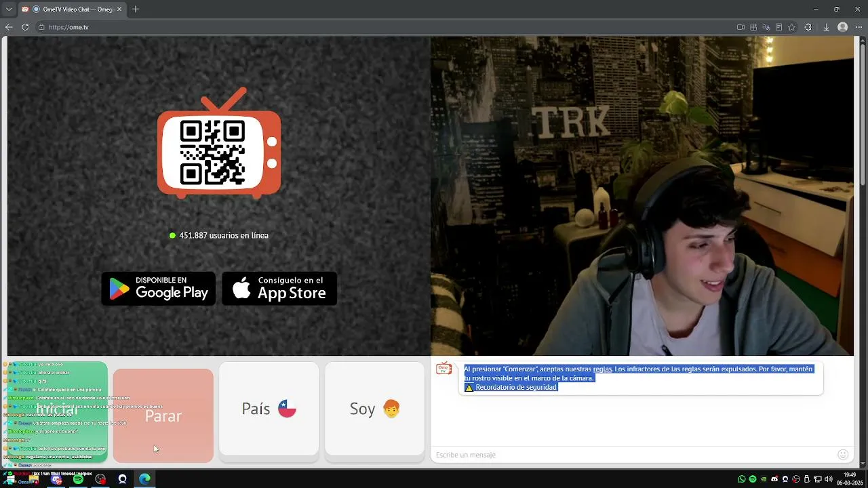Open NVIDIA icon in the system tray
Screen dimensions: 868x488
click(764, 479)
